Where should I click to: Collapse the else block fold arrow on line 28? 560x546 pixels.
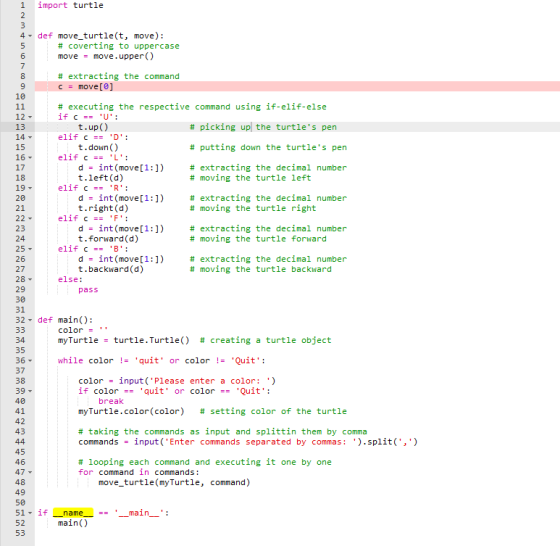[x=30, y=279]
